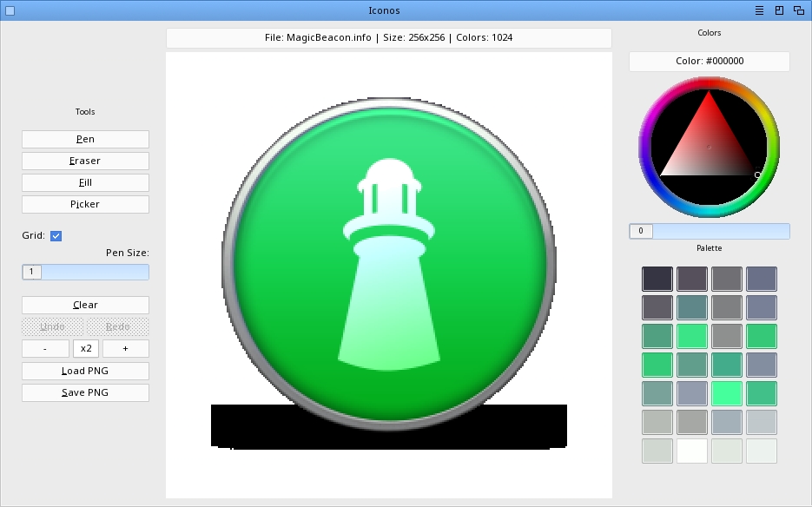Pick pale blue-gray swatch, sixth row third column
Viewport: 812px width, 507px height.
click(727, 422)
